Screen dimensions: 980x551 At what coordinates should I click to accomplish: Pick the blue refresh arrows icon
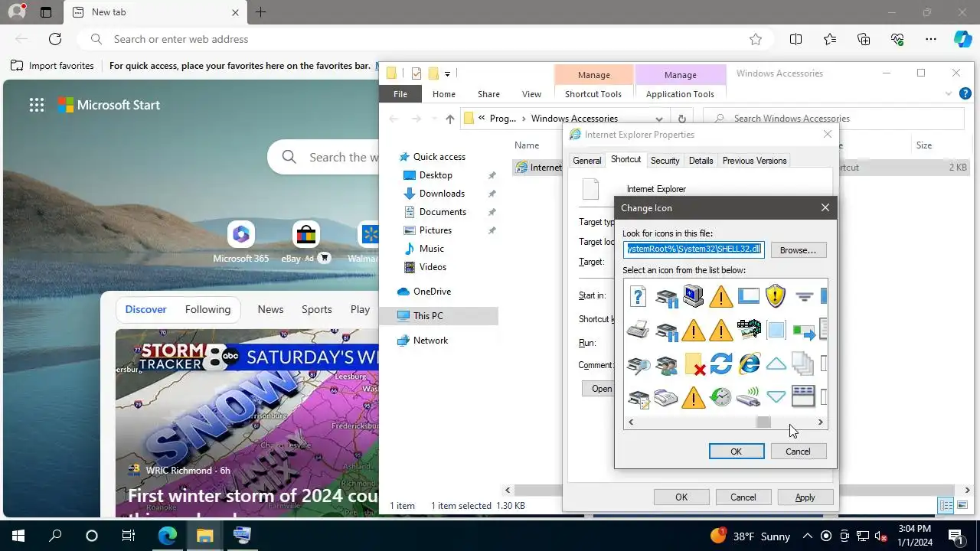[x=721, y=364]
